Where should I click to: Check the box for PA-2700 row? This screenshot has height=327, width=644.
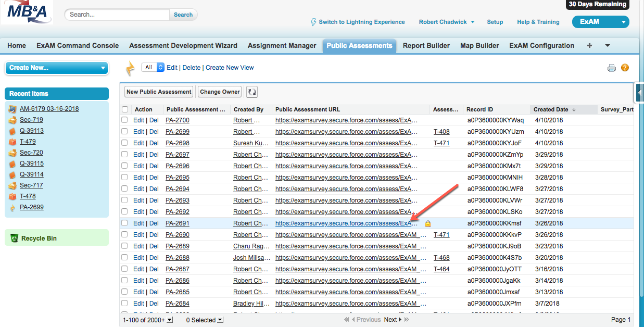pyautogui.click(x=124, y=120)
